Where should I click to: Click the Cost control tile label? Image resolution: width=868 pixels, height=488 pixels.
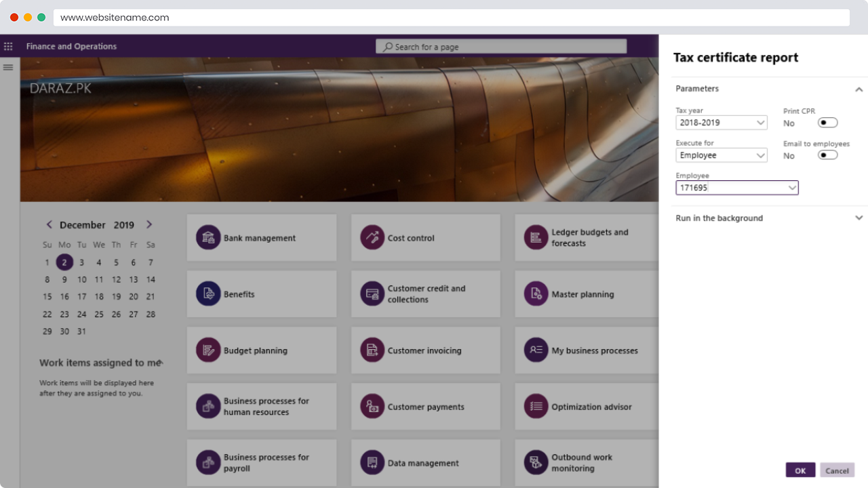point(411,238)
